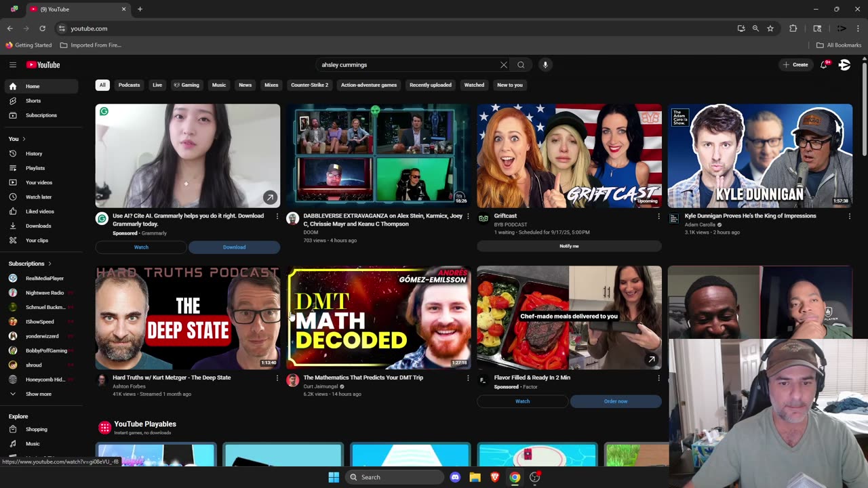Open RealMediaPlayer subscription channel
Image resolution: width=868 pixels, height=488 pixels.
42,279
